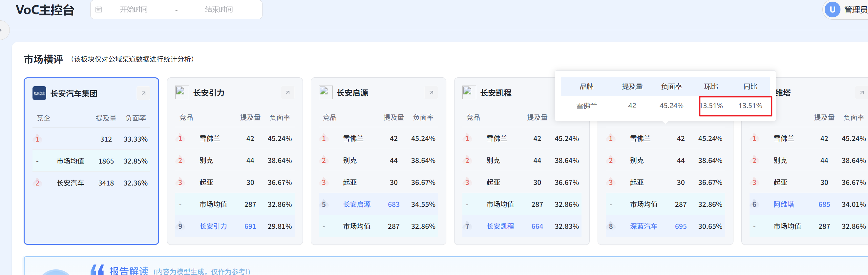Set the 结束时间 end date field
868x275 pixels.
[219, 10]
